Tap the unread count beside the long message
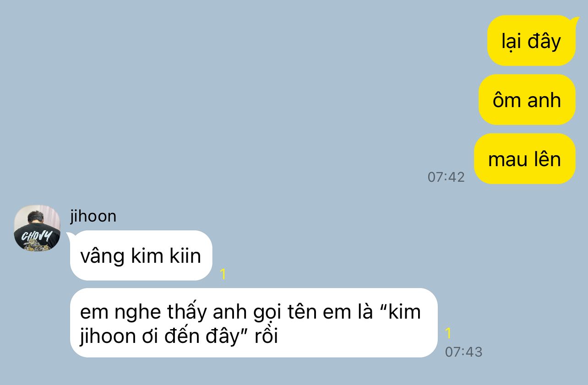This screenshot has height=385, width=588. (x=448, y=333)
